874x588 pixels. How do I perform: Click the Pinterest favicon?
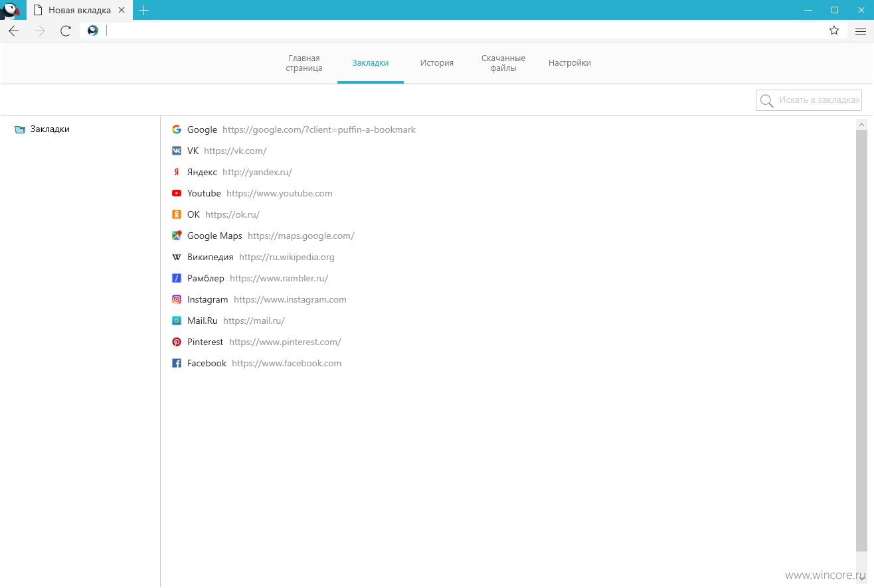pos(177,342)
